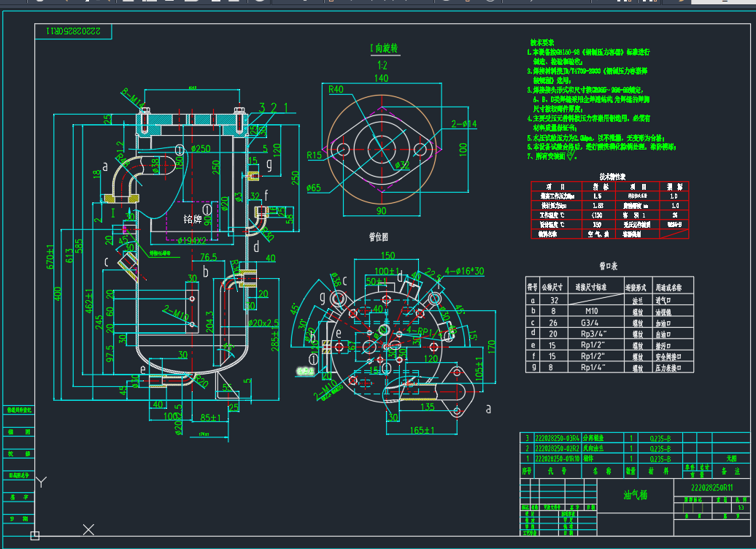Select the 285±1 vertical dimension
This screenshot has width=756, height=549.
point(275,338)
